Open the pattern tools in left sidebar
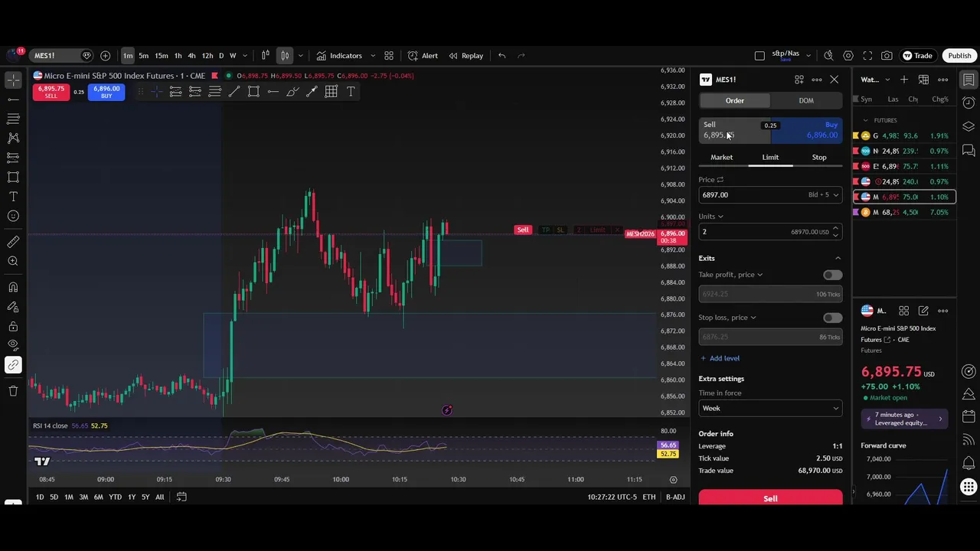The width and height of the screenshot is (980, 551). [13, 138]
